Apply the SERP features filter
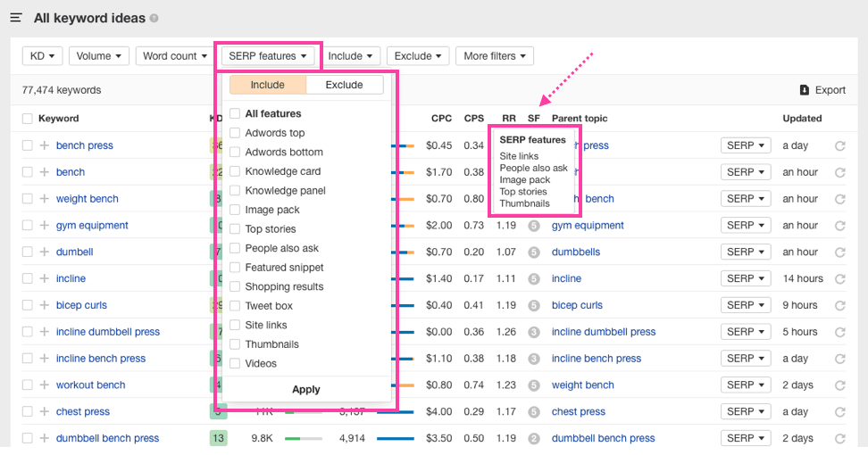868x455 pixels. (x=306, y=389)
